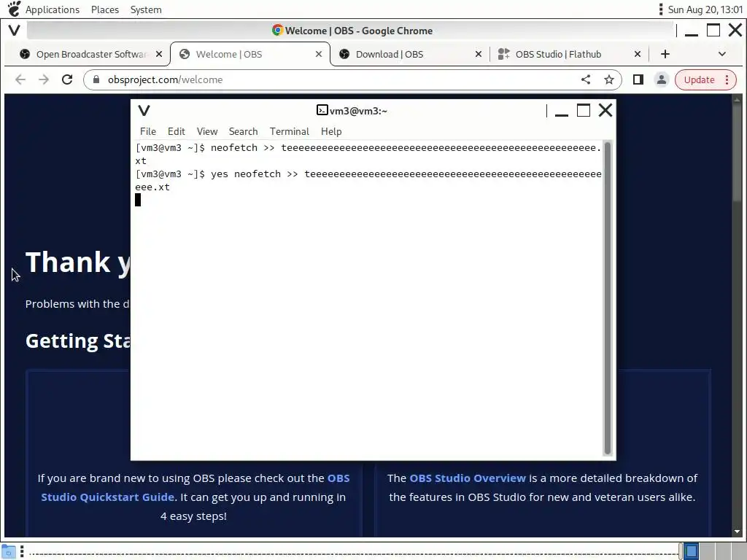Open terminal View menu
The width and height of the screenshot is (747, 560).
(206, 131)
